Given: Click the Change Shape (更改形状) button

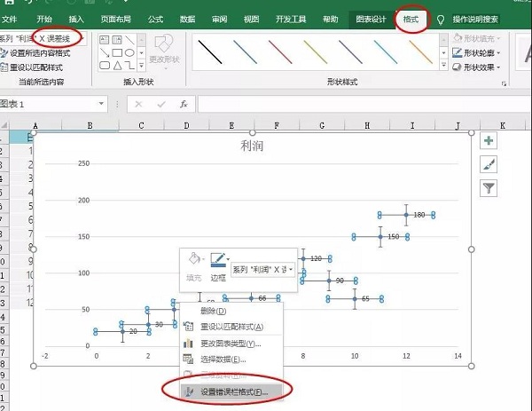Looking at the screenshot, I should pos(164,51).
